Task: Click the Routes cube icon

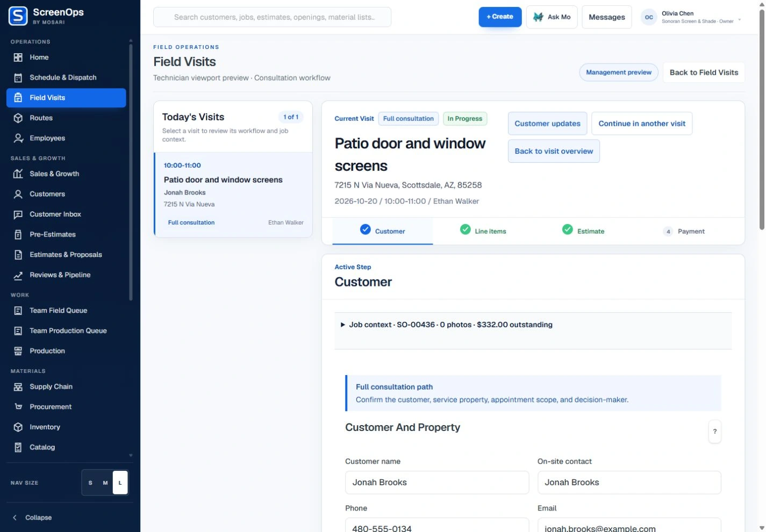Action: click(18, 118)
